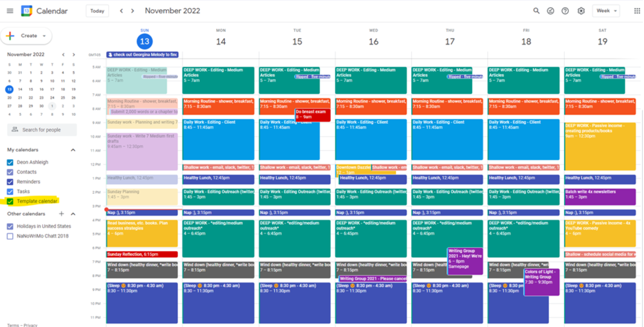Open Sunday Planning 1:45–3pm event
Image resolution: width=644 pixels, height=327 pixels.
[142, 197]
